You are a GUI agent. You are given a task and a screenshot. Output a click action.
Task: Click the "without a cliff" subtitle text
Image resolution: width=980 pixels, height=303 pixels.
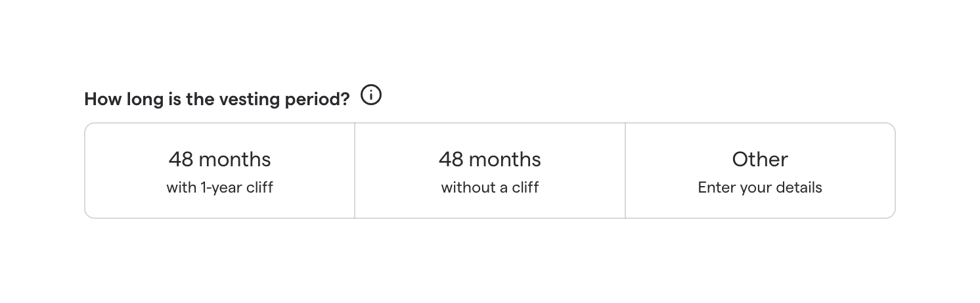click(x=490, y=188)
